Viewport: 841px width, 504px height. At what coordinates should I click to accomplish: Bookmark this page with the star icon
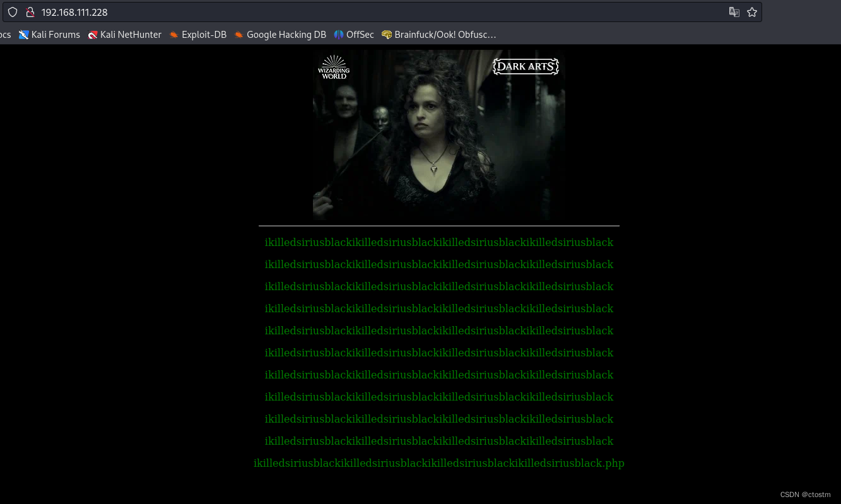[752, 12]
